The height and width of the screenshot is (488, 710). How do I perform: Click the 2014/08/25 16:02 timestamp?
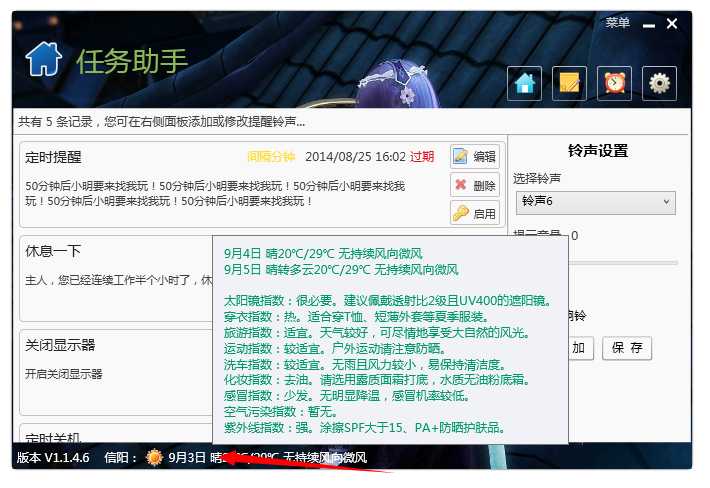[x=355, y=157]
